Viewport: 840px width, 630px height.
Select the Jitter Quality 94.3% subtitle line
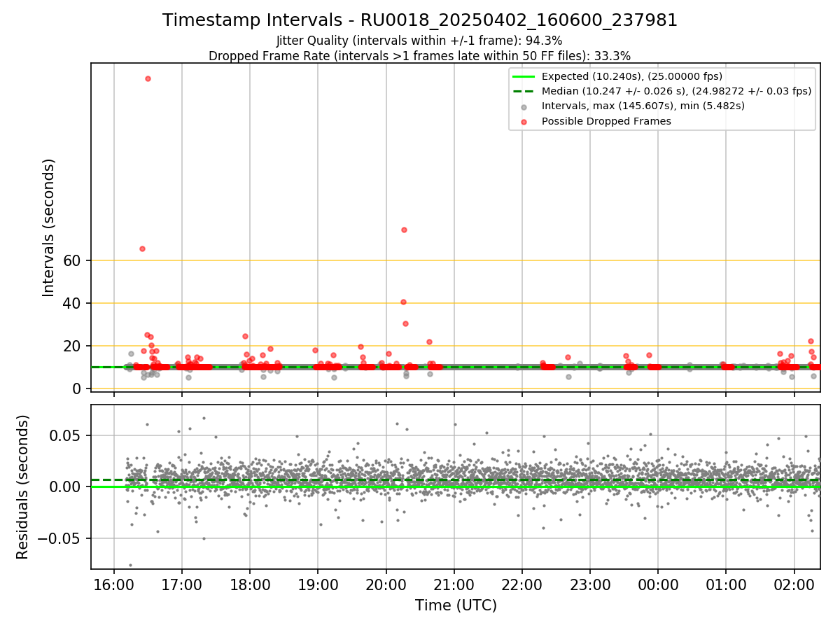click(419, 41)
